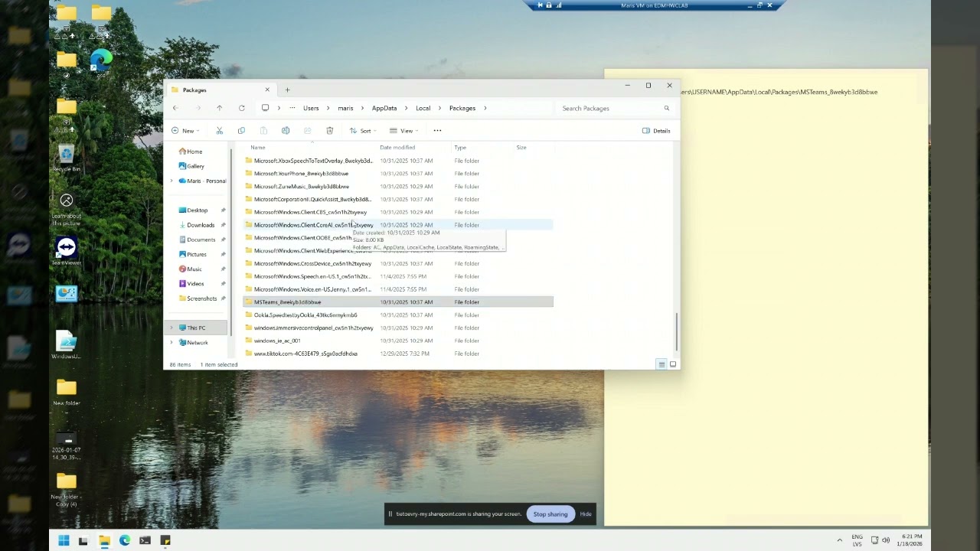Select windows_ie_ac_001 folder
Screen dimensions: 980x551
click(398, 341)
